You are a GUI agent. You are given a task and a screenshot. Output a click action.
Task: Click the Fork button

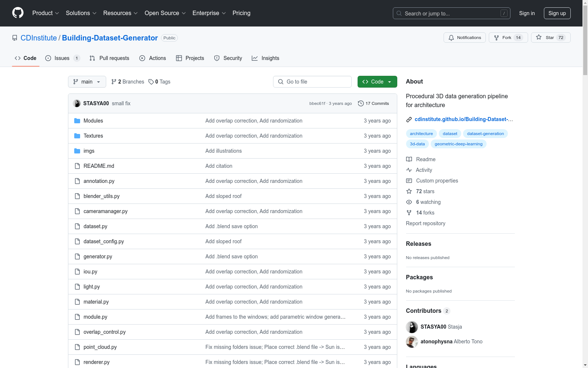[x=508, y=38]
